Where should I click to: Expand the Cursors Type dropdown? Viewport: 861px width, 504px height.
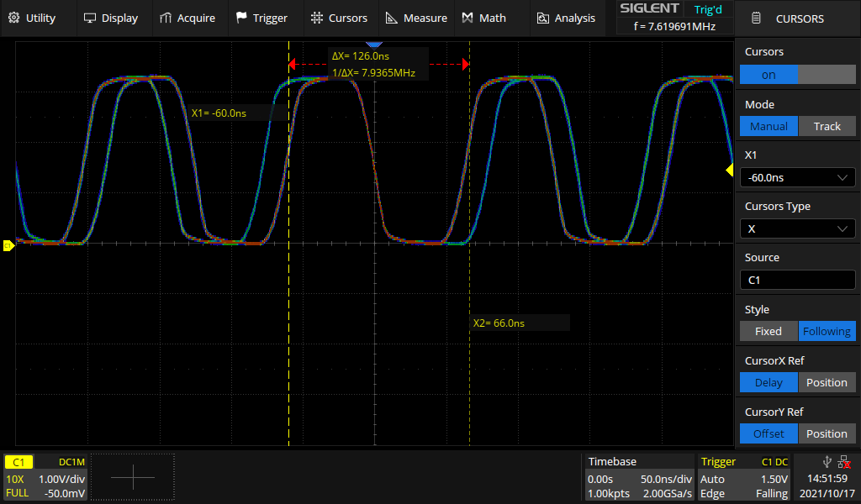tap(797, 228)
